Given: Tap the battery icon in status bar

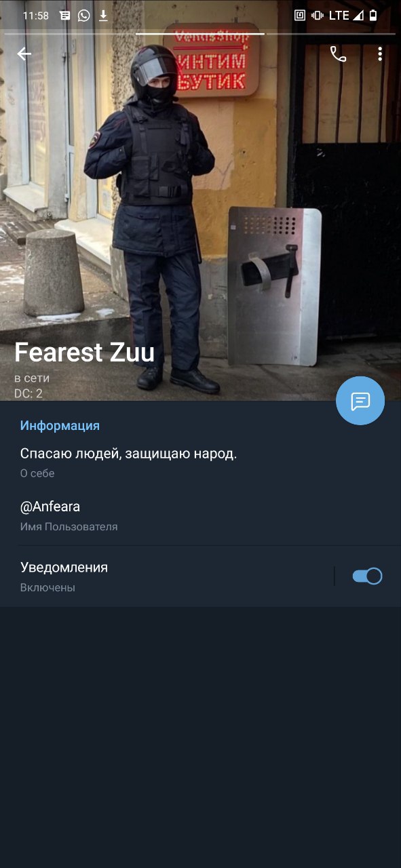Looking at the screenshot, I should coord(373,16).
